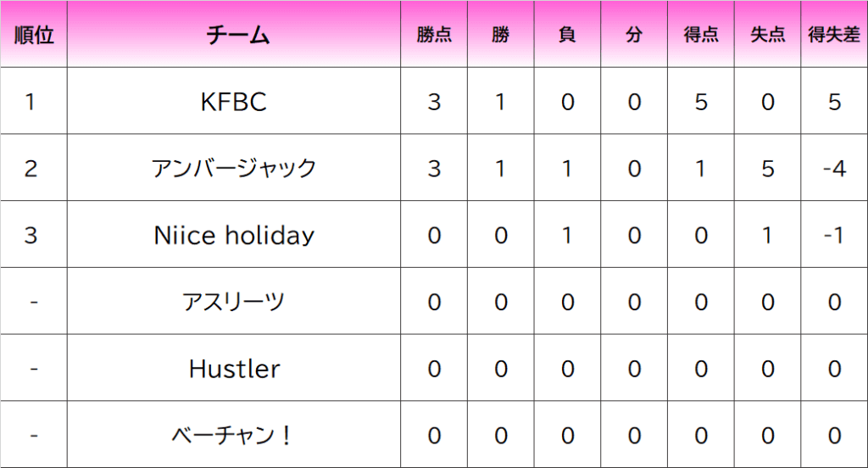This screenshot has height=468, width=868.
Task: Click the 得点 header cell
Action: click(701, 35)
